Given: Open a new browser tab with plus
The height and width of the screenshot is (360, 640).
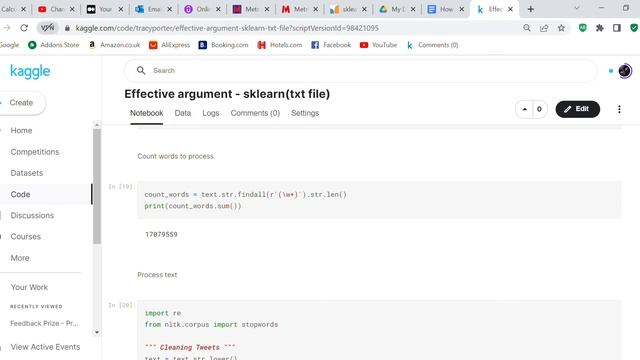Looking at the screenshot, I should point(531,9).
